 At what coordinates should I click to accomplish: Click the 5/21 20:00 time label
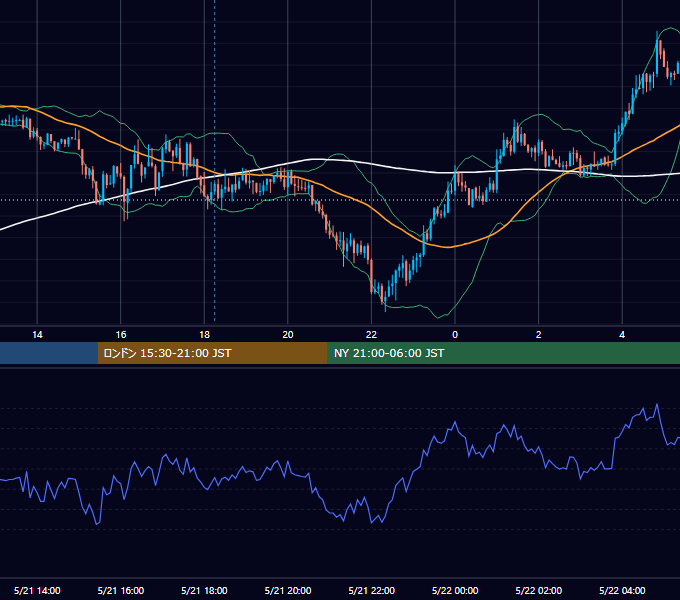coord(288,590)
